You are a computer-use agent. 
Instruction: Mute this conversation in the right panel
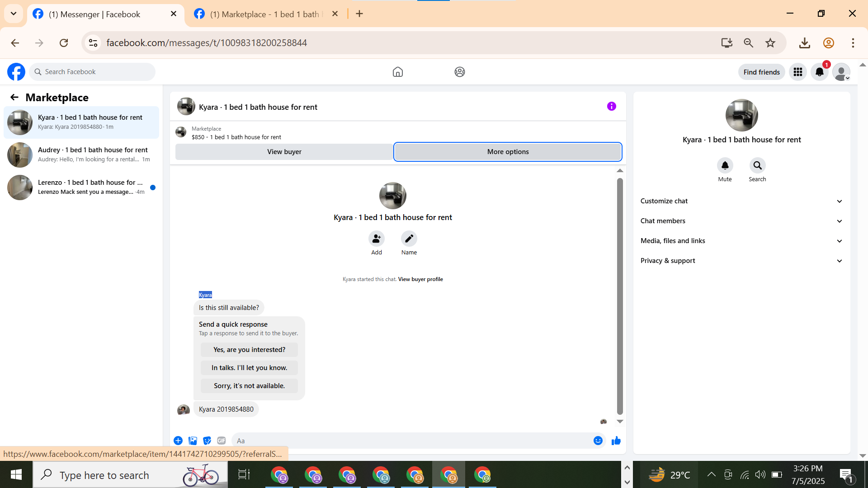[725, 166]
